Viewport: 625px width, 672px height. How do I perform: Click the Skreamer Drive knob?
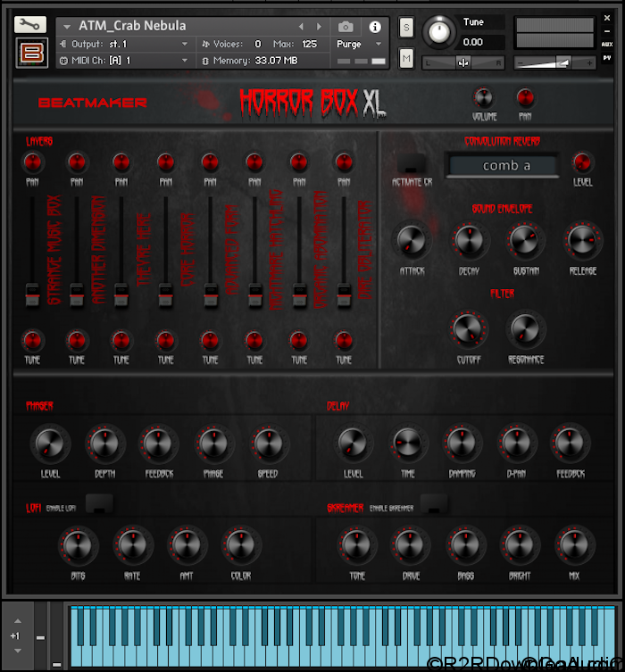[x=410, y=545]
